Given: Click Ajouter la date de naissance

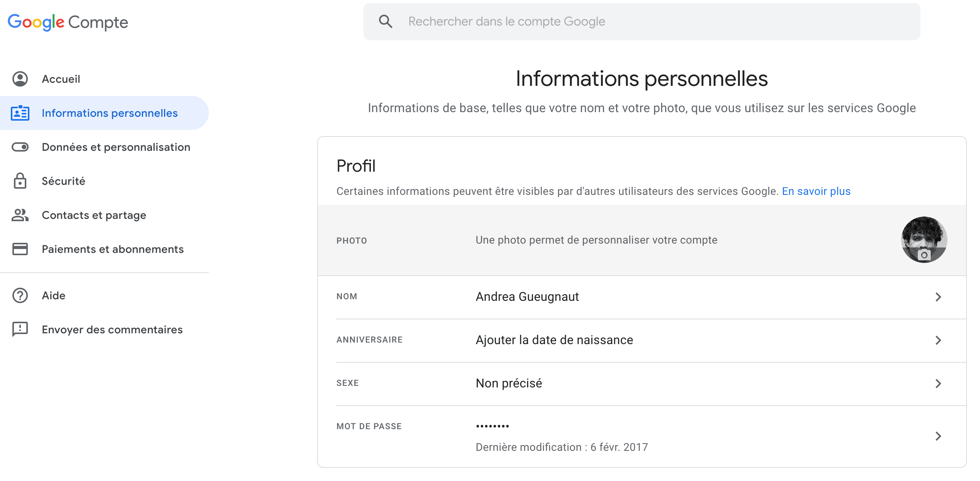Looking at the screenshot, I should [x=554, y=340].
